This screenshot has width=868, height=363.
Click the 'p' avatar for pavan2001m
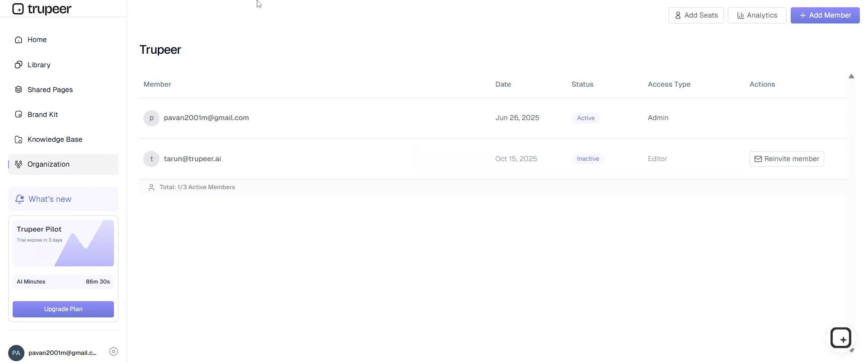[151, 118]
